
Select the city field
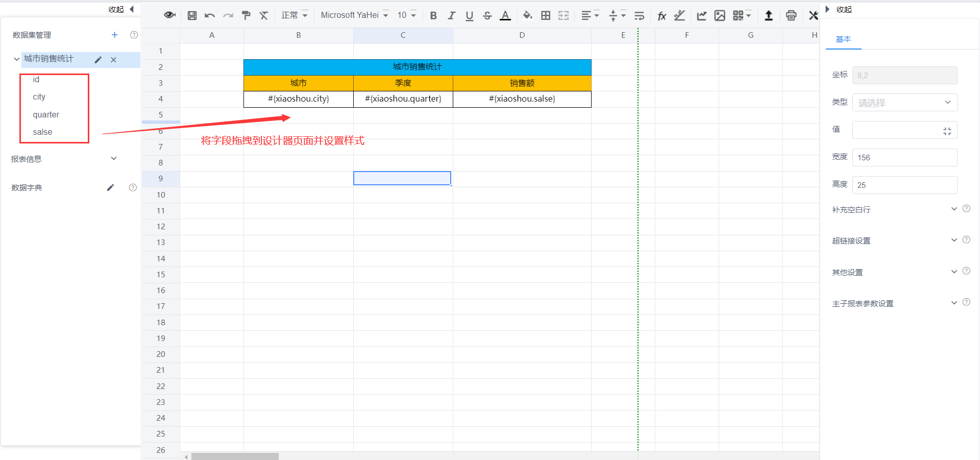pyautogui.click(x=39, y=96)
